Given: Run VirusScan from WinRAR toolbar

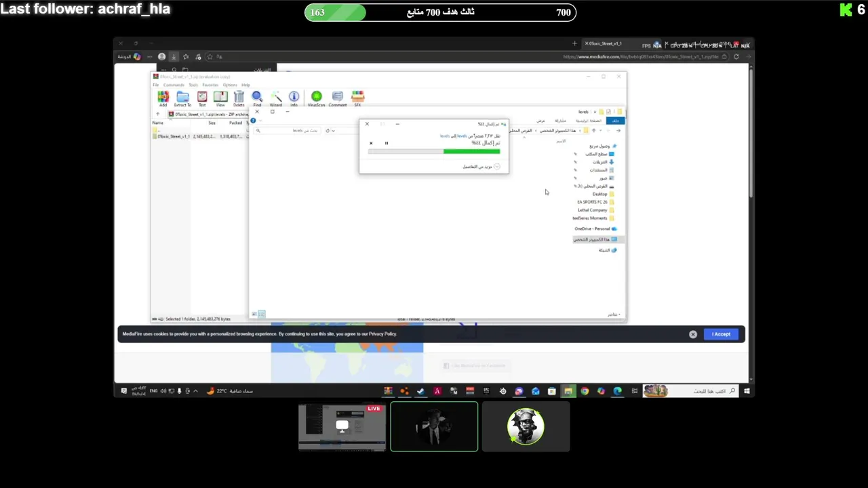Looking at the screenshot, I should [316, 99].
